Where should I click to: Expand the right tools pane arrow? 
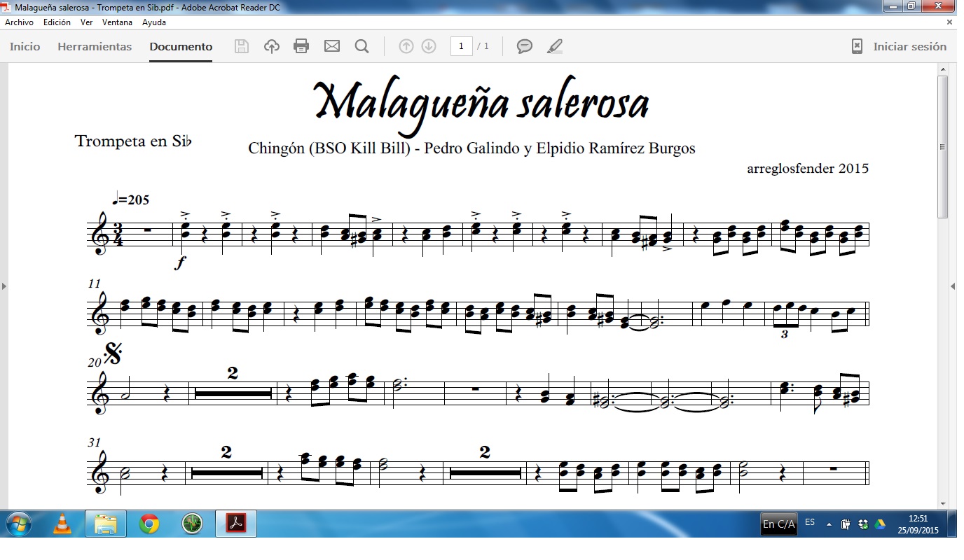pyautogui.click(x=953, y=286)
